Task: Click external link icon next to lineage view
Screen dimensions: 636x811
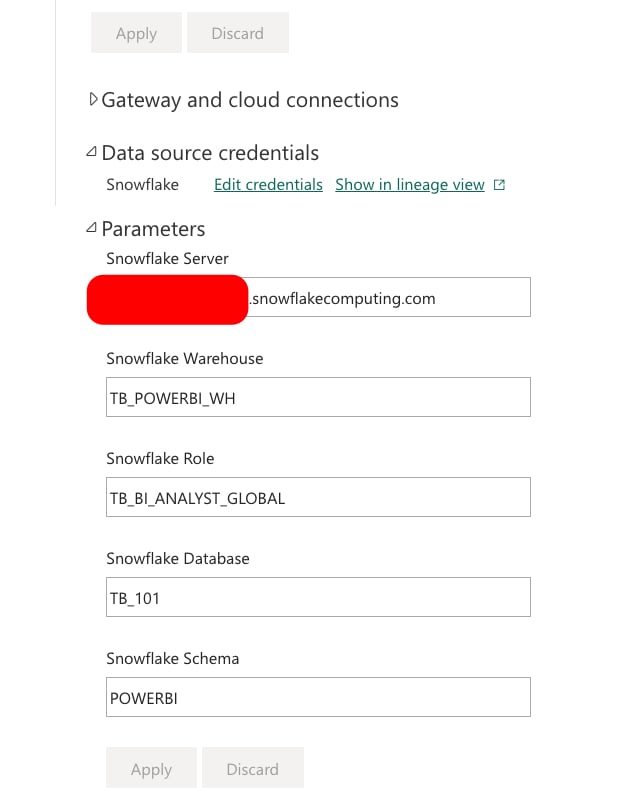Action: pyautogui.click(x=498, y=184)
